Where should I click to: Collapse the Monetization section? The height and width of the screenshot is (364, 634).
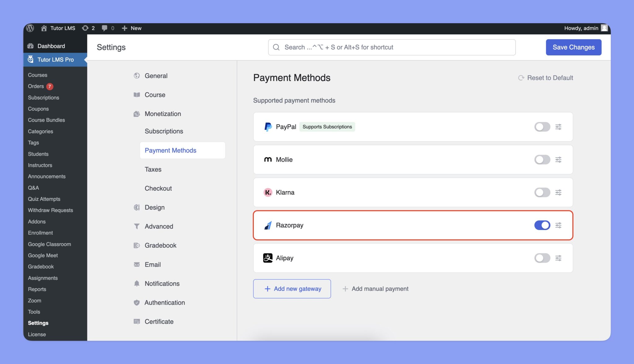163,114
